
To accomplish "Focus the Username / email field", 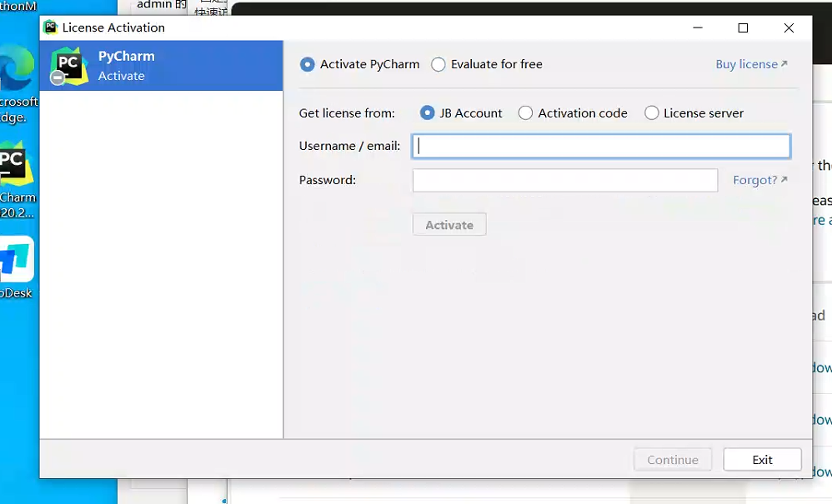I will pos(601,147).
